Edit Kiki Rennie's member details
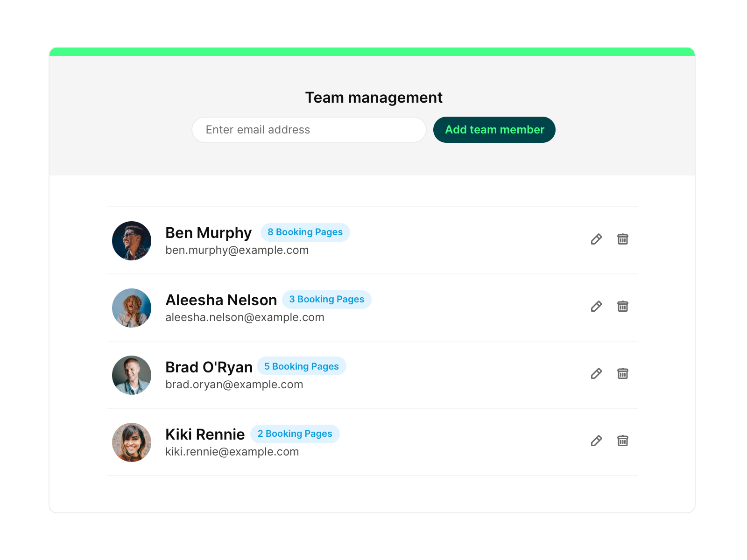747x560 pixels. 596,441
